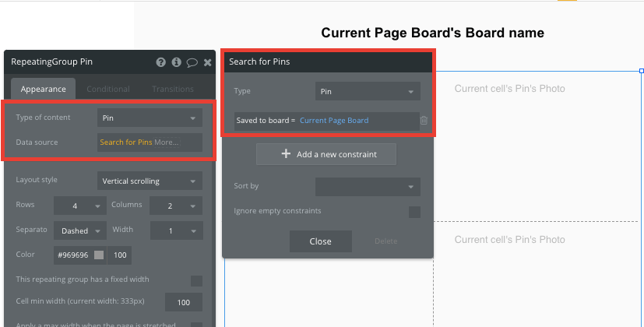Switch to the Transitions tab
644x327 pixels.
point(173,89)
